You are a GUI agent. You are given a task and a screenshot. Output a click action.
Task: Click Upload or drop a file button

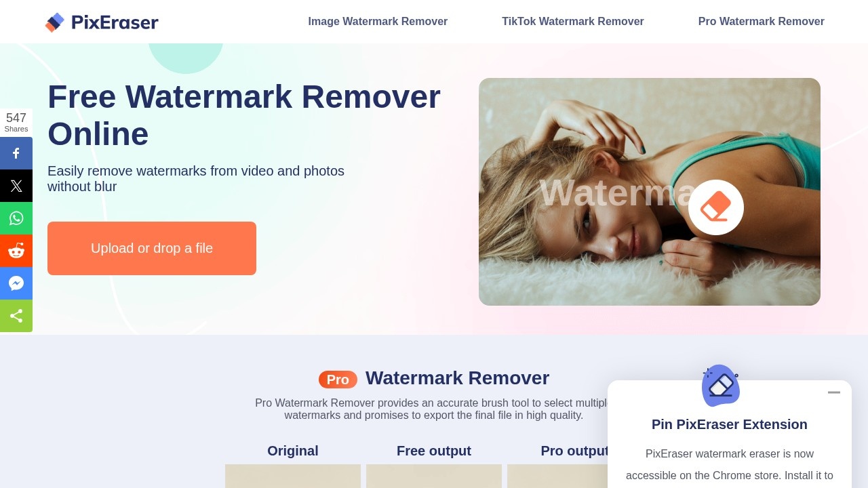click(x=152, y=248)
